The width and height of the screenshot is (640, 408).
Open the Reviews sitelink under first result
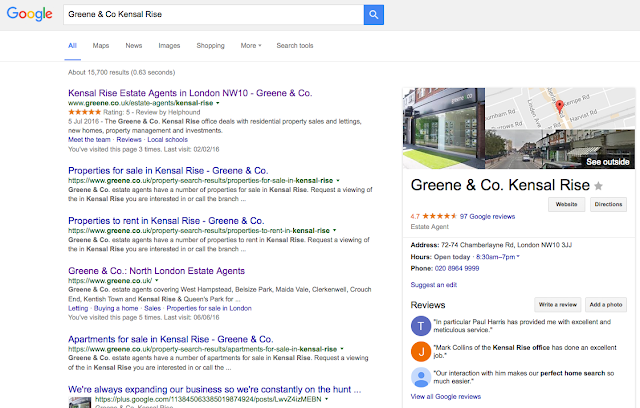[129, 140]
